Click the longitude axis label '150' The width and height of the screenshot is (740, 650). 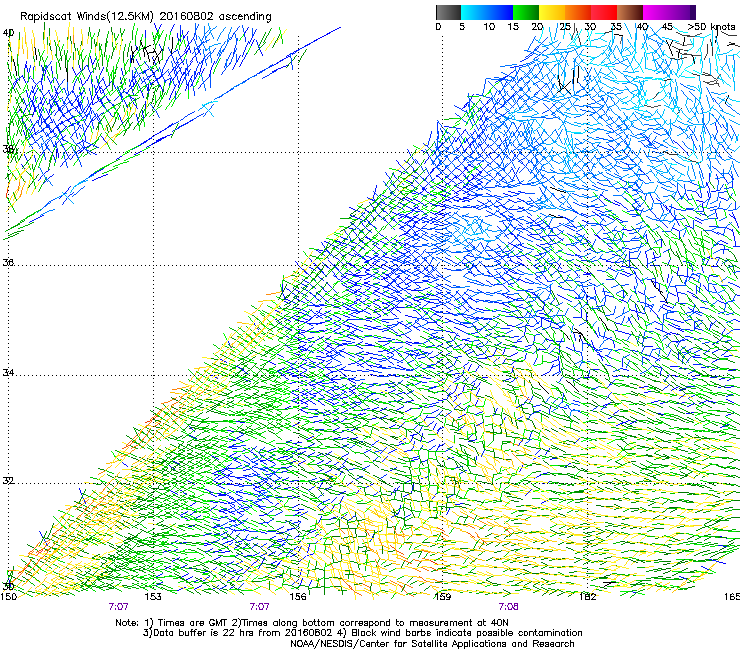pos(8,597)
